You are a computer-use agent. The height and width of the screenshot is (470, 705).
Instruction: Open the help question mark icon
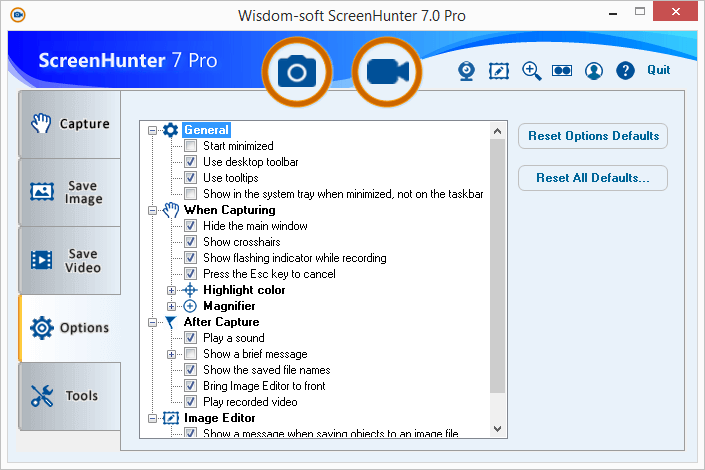[x=625, y=71]
